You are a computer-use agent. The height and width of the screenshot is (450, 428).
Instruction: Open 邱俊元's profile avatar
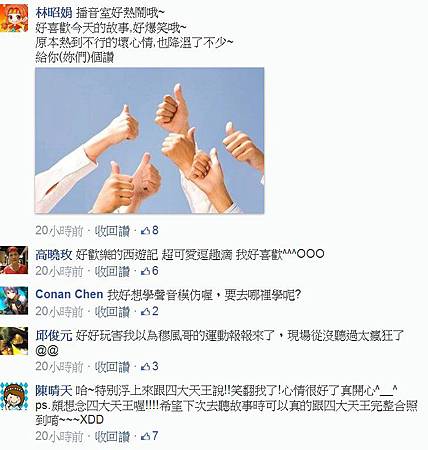(14, 341)
